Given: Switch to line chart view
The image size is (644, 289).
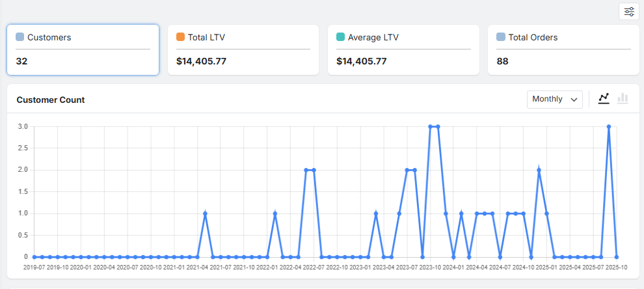Looking at the screenshot, I should (x=604, y=98).
